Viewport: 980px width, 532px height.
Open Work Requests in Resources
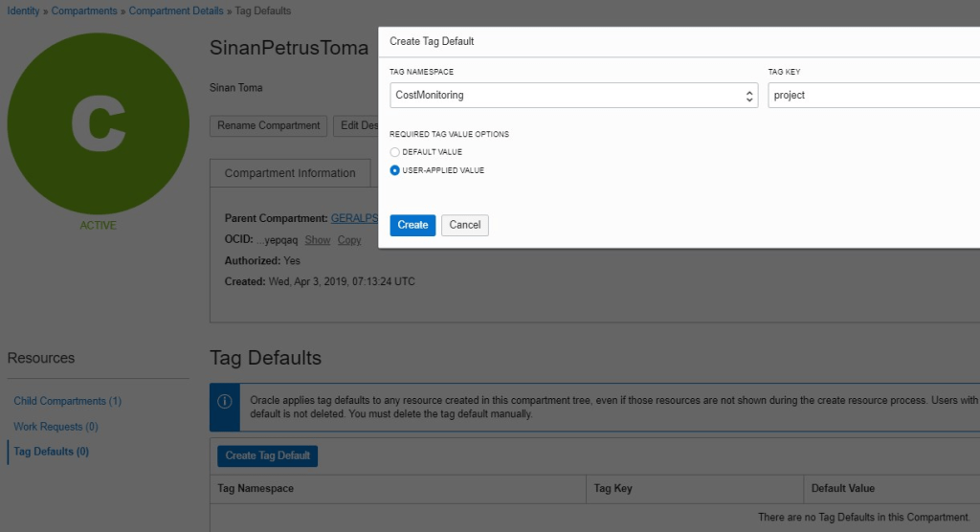pyautogui.click(x=56, y=427)
